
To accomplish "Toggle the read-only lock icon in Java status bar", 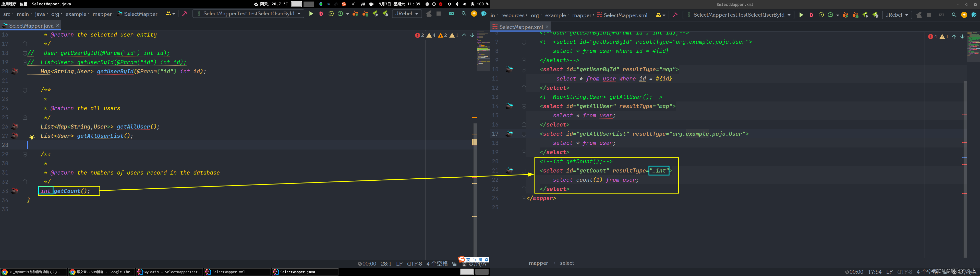I will click(454, 263).
